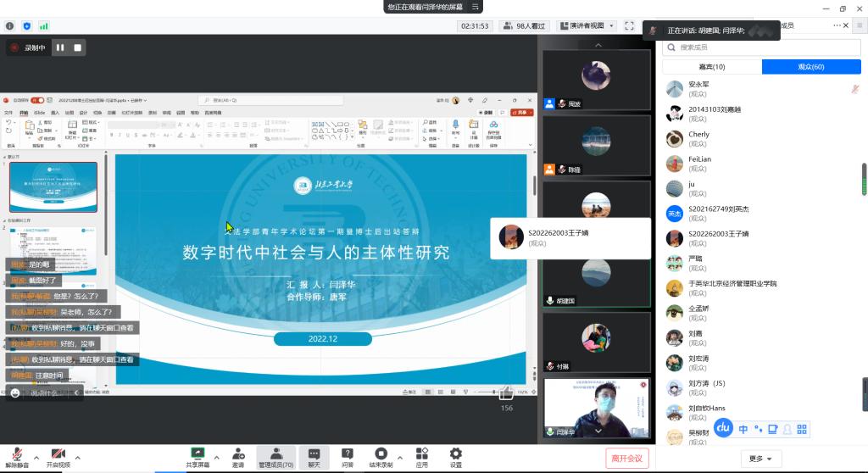Open input method toolbox grid icon

[802, 429]
